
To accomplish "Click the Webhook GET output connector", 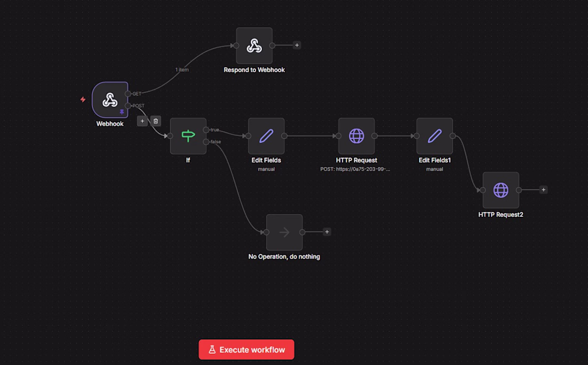I will tap(128, 94).
